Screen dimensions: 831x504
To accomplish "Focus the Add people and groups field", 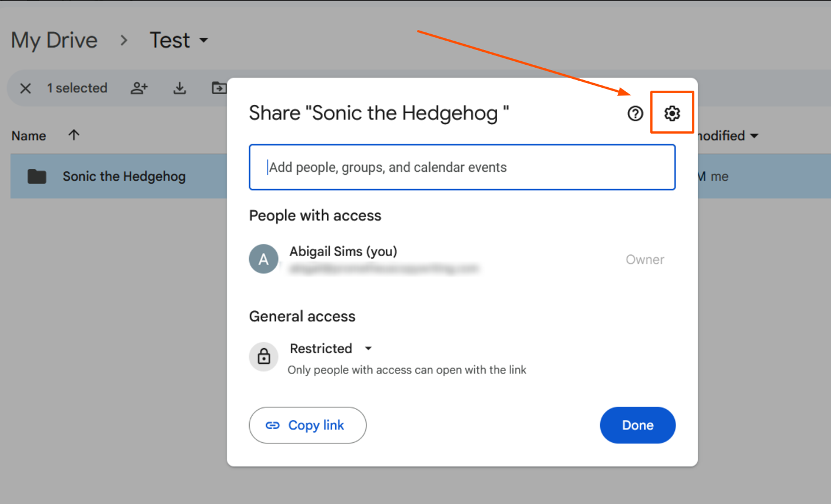I will 462,167.
